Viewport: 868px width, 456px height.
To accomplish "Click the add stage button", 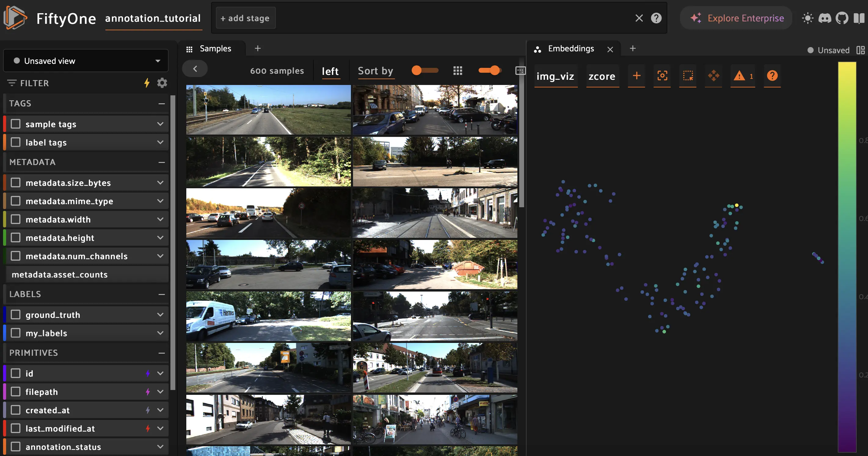I will [245, 18].
